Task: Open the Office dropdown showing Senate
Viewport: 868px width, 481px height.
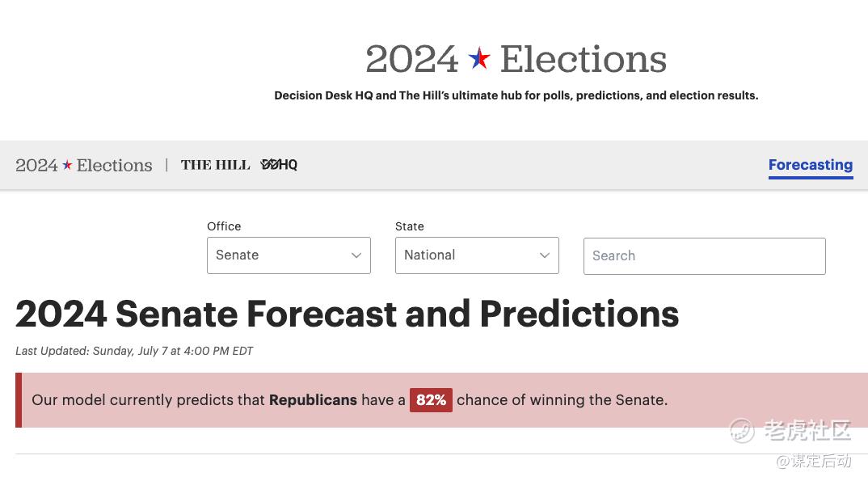Action: click(289, 255)
